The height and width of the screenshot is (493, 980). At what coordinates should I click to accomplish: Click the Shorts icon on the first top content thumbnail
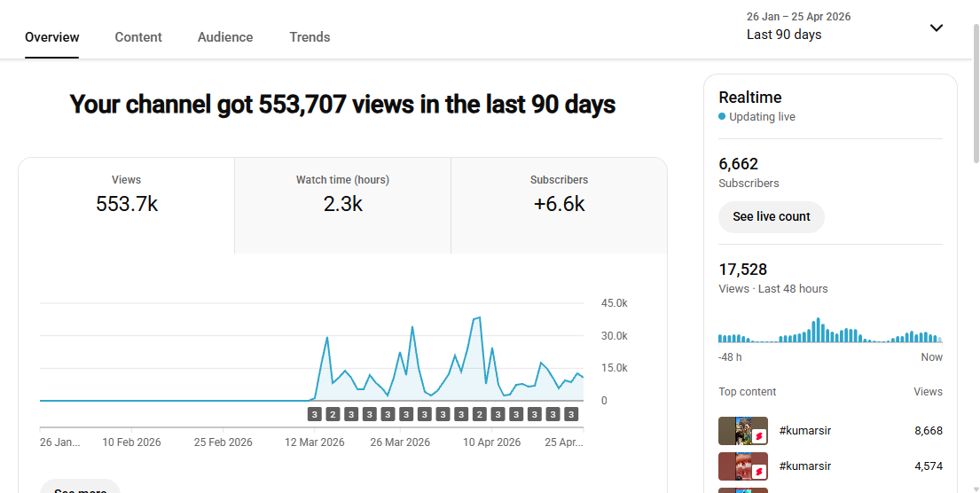pos(759,437)
